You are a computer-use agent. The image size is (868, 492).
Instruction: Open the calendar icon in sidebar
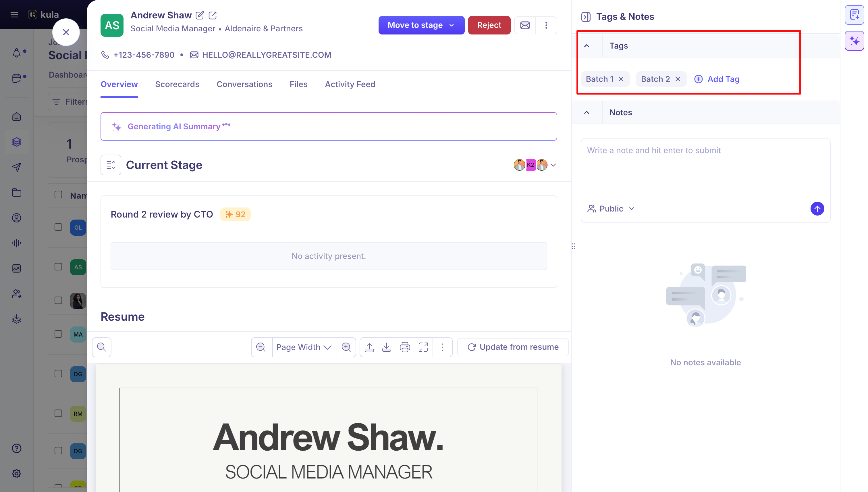tap(17, 78)
